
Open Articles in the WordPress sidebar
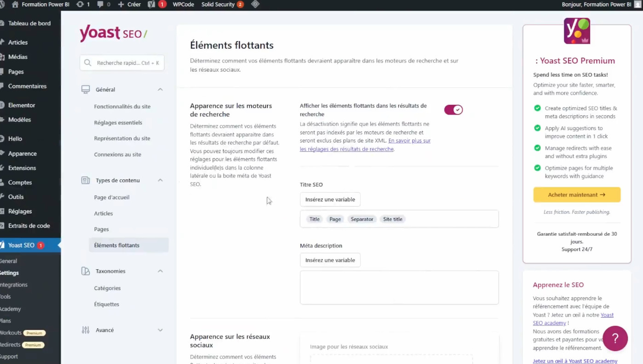pos(18,42)
